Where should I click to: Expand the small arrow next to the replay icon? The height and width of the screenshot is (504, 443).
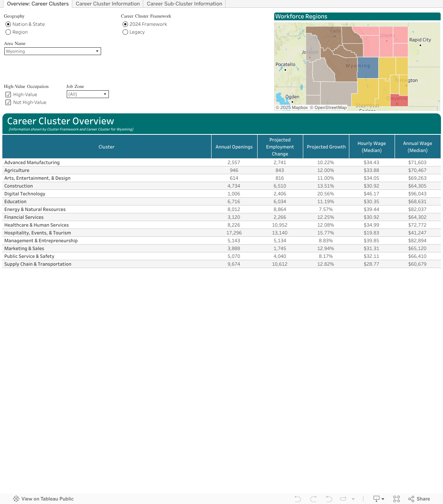point(353,499)
